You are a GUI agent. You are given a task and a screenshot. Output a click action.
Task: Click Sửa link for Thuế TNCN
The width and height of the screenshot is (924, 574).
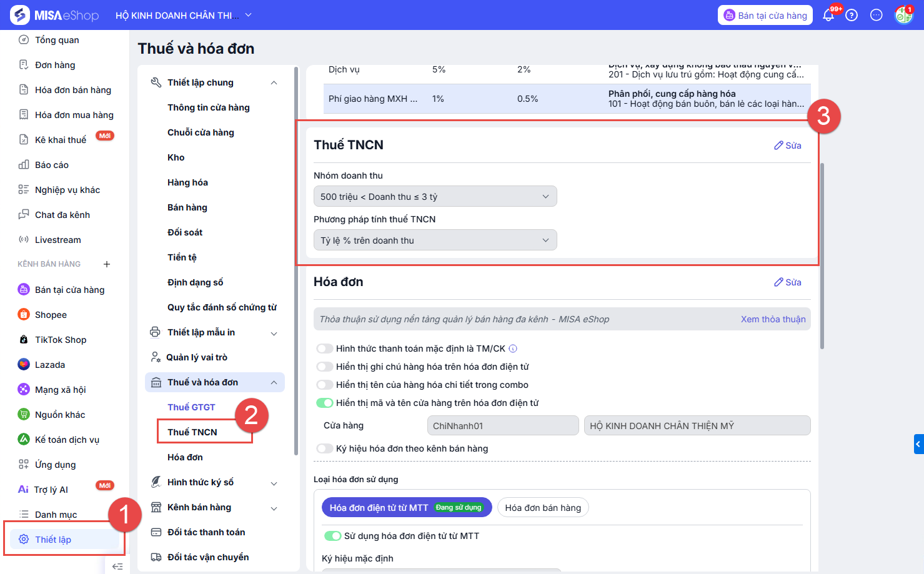[x=787, y=146]
